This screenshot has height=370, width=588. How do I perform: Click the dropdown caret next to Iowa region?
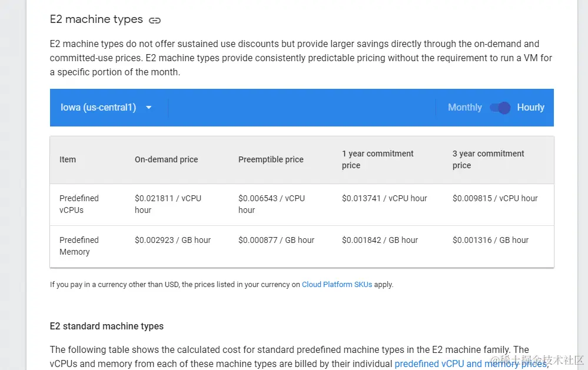click(148, 108)
